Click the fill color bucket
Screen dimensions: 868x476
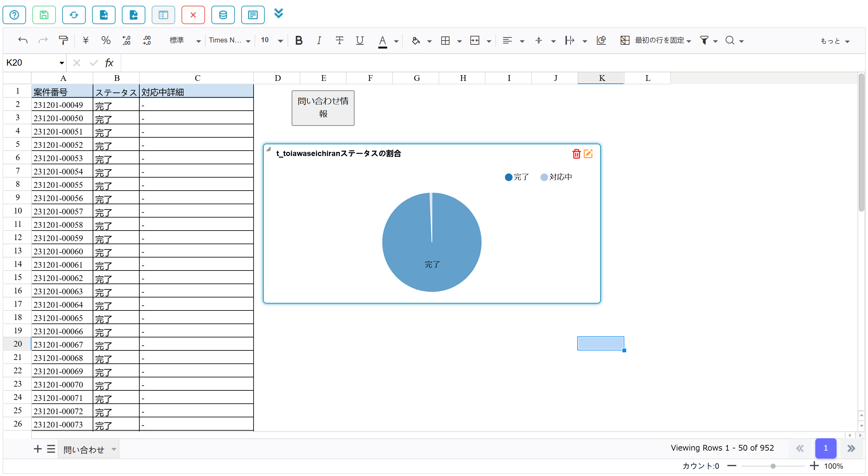tap(416, 41)
